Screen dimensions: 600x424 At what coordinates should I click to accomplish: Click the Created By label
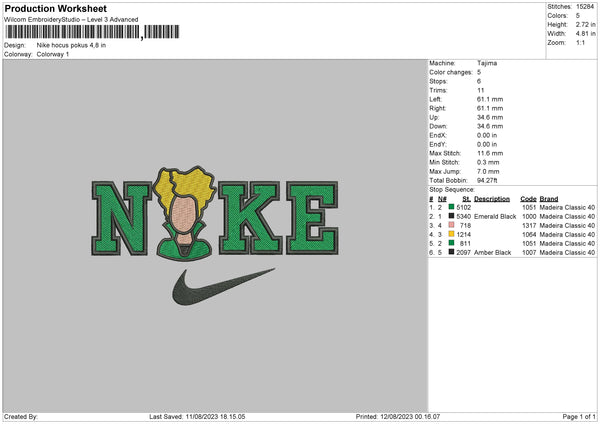click(x=21, y=416)
